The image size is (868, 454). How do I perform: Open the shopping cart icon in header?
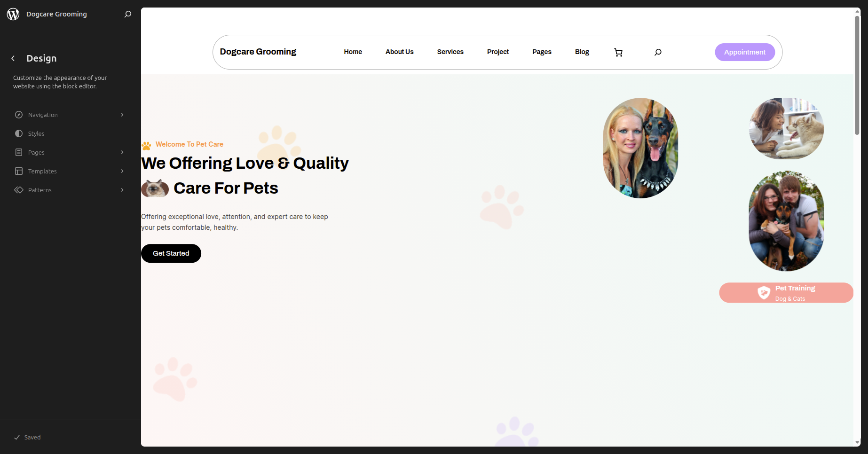[x=618, y=52]
